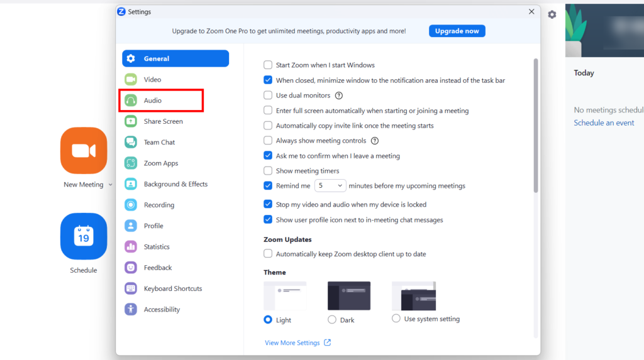This screenshot has height=360, width=644.
Task: Click help icon next to Use dual monitors
Action: tap(339, 95)
